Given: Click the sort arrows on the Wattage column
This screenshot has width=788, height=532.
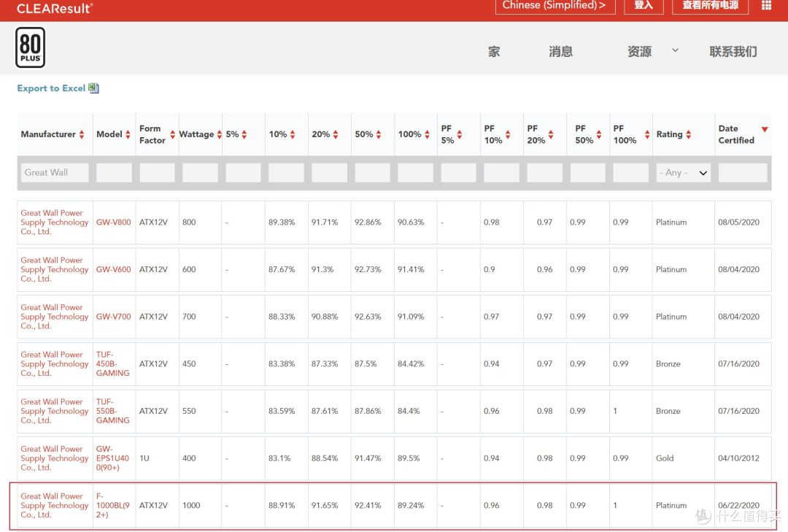Looking at the screenshot, I should click(x=220, y=134).
